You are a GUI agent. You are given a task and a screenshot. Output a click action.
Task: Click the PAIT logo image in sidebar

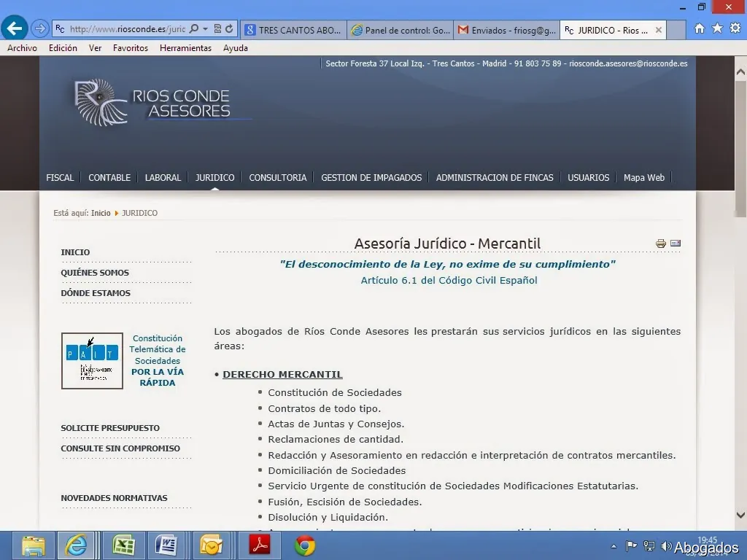[92, 361]
